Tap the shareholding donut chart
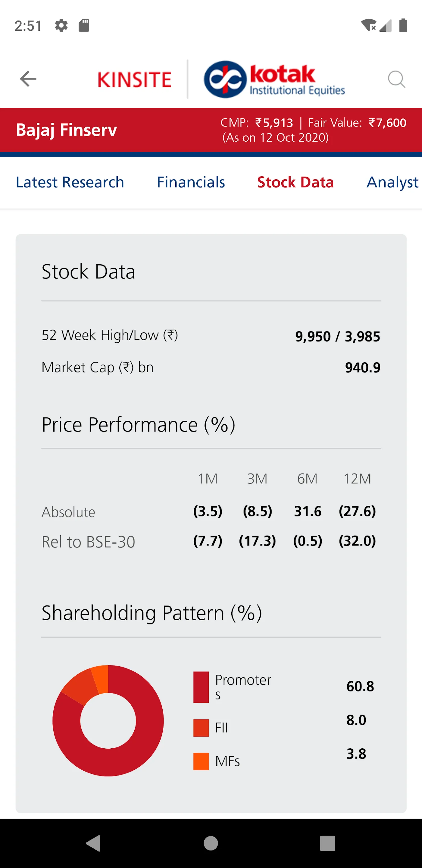Screen dimensions: 422x868 [x=108, y=721]
